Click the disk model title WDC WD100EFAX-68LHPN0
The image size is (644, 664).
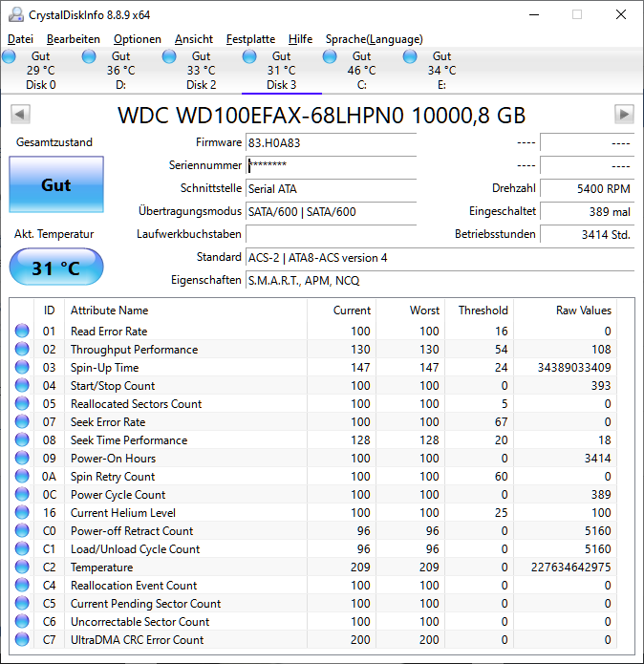coord(322,116)
